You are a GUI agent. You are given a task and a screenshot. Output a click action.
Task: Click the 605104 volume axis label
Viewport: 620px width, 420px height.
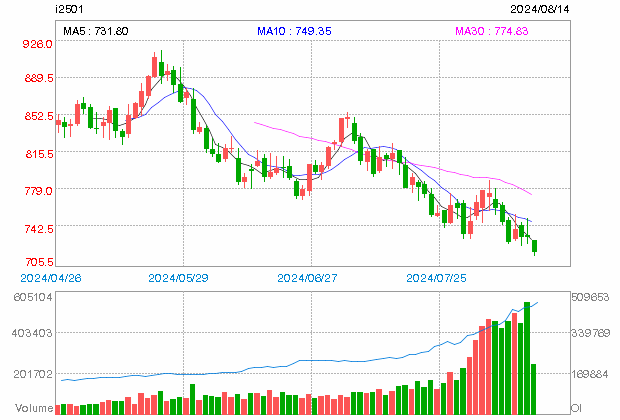click(x=33, y=297)
